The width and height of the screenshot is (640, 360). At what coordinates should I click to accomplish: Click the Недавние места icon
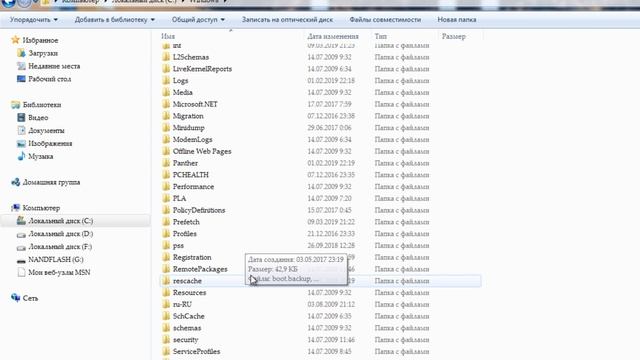21,66
